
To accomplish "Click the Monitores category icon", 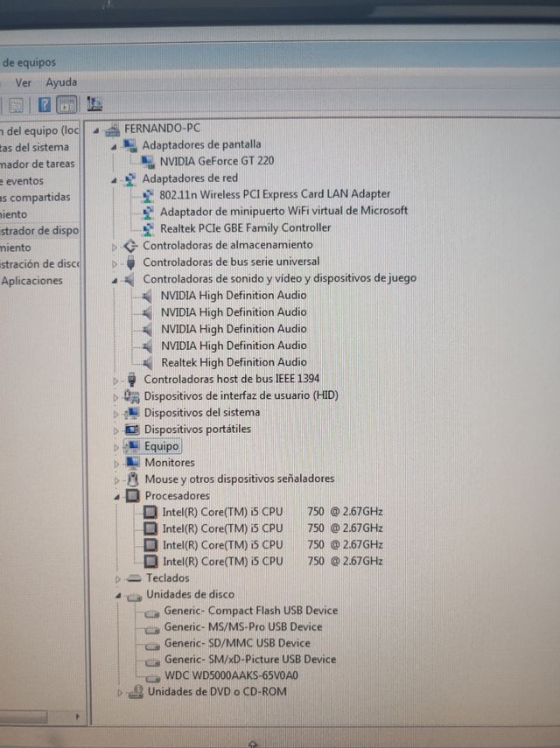I will pyautogui.click(x=132, y=462).
